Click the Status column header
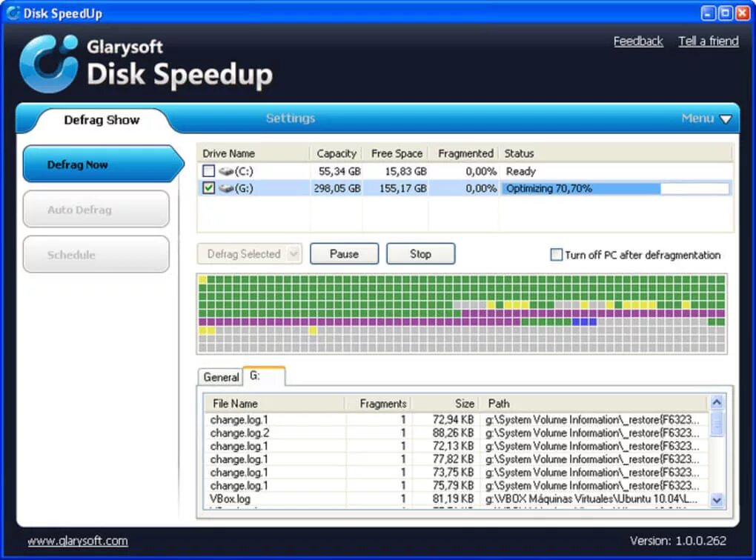The image size is (756, 560). 616,153
